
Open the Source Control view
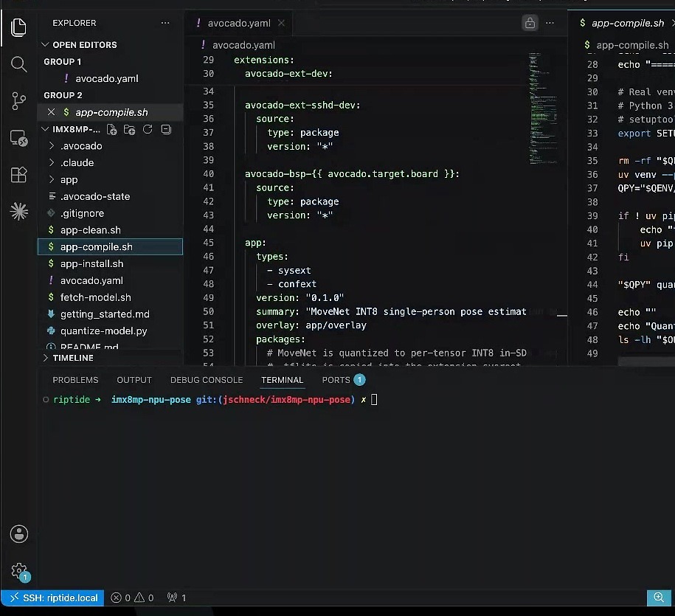(18, 101)
